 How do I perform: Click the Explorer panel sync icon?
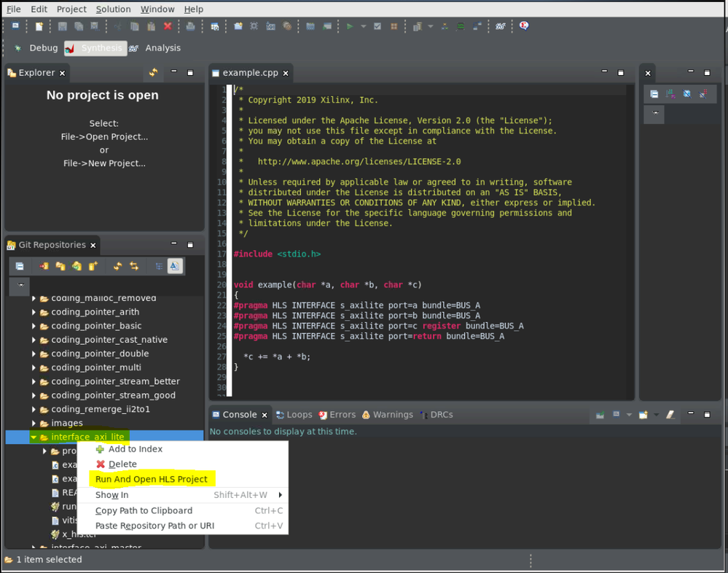pyautogui.click(x=153, y=72)
